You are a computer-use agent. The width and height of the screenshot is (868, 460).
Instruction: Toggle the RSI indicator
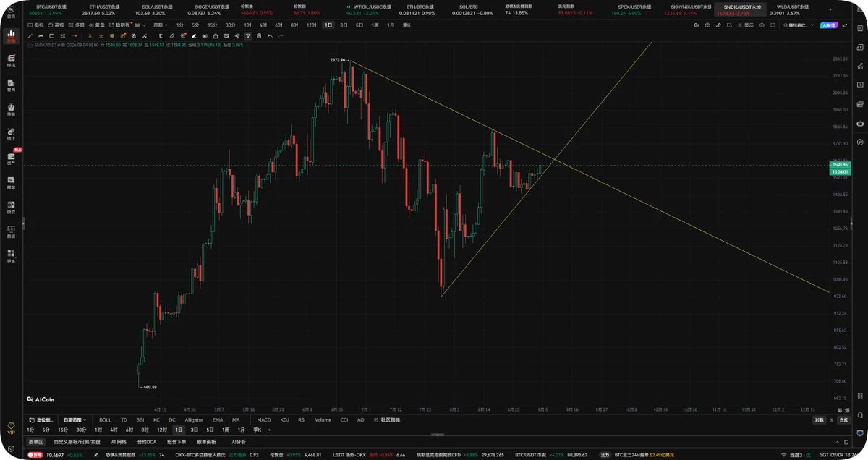[302, 420]
